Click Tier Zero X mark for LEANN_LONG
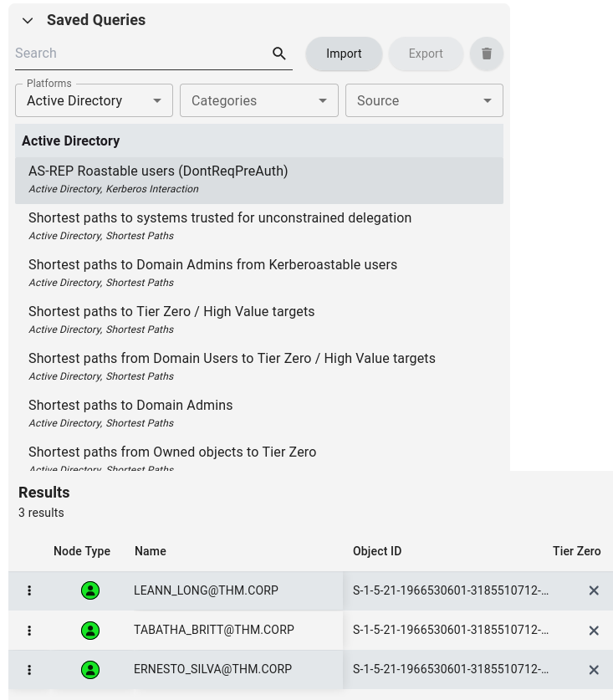613x700 pixels. 594,590
